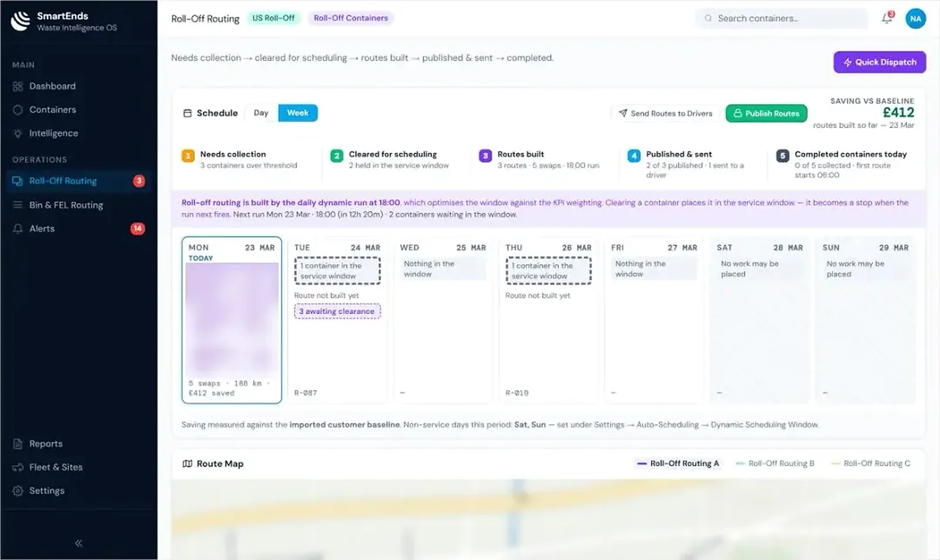This screenshot has height=560, width=940.
Task: Click the Quick Dispatch button
Action: (x=879, y=62)
